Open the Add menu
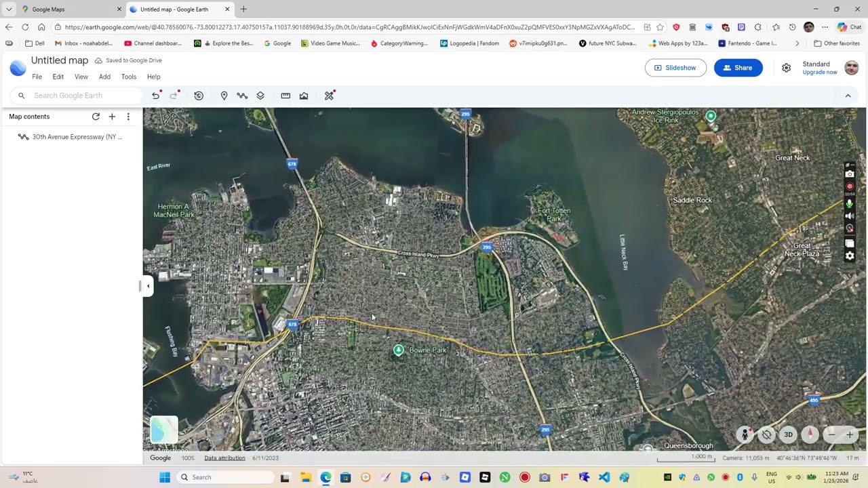This screenshot has height=488, width=868. pos(104,77)
